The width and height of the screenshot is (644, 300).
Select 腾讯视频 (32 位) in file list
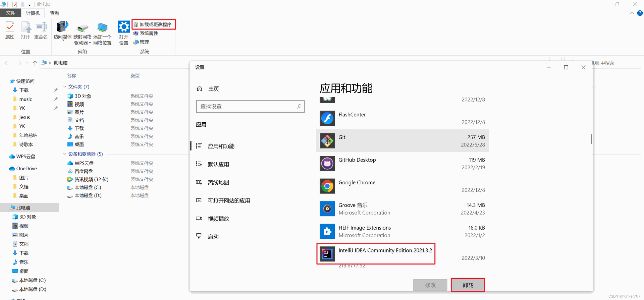point(88,179)
